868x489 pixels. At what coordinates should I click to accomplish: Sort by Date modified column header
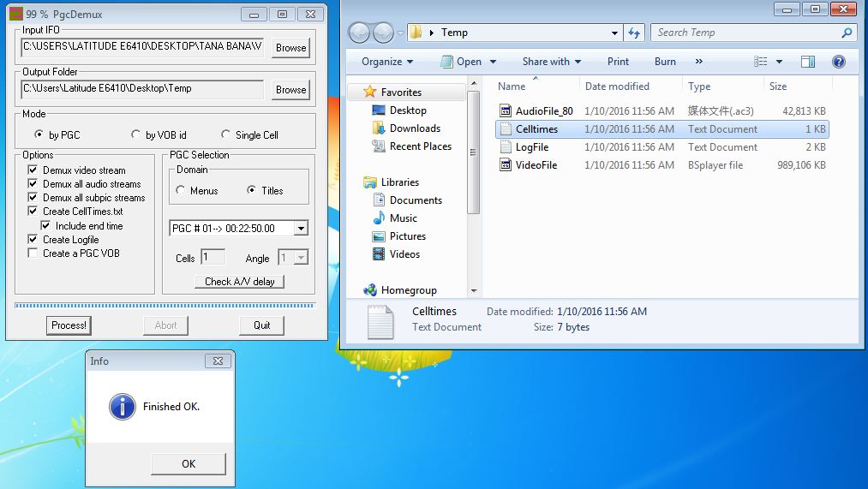tap(617, 86)
